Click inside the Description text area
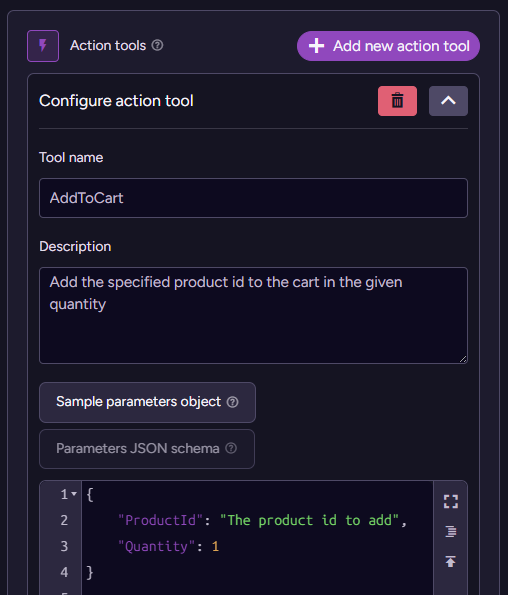The width and height of the screenshot is (508, 595). [x=253, y=315]
